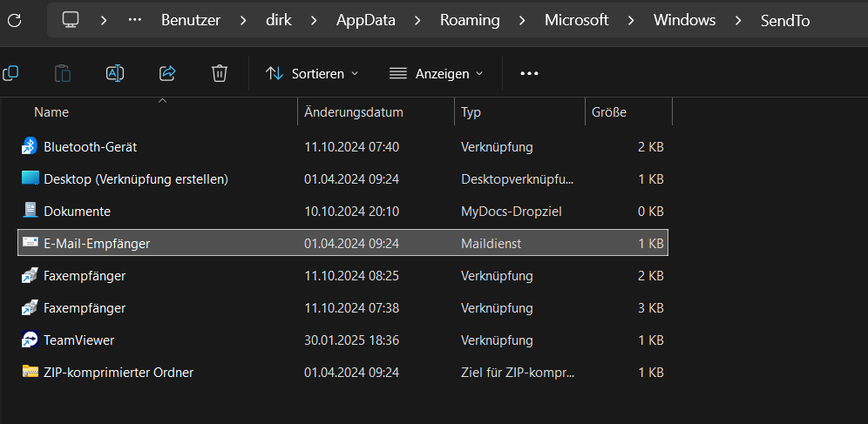This screenshot has width=868, height=424.
Task: Click the 3 KB size cell
Action: tap(651, 308)
